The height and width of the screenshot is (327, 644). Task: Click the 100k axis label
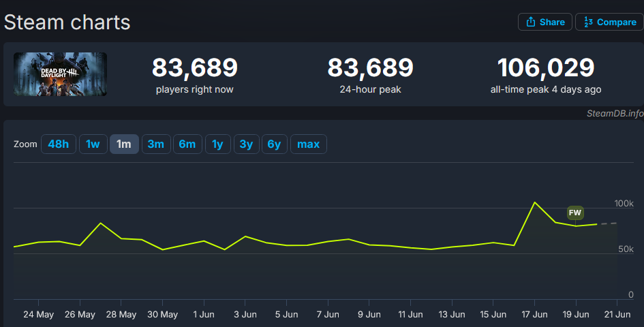point(624,203)
